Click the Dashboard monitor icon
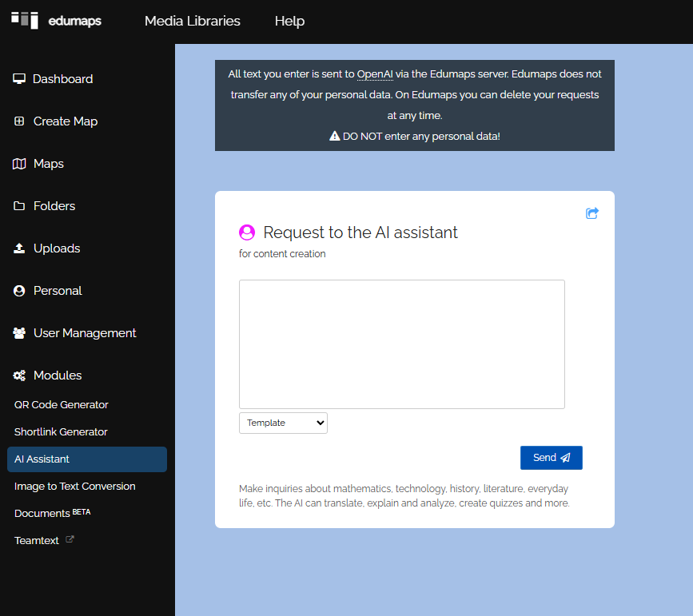 (x=20, y=79)
